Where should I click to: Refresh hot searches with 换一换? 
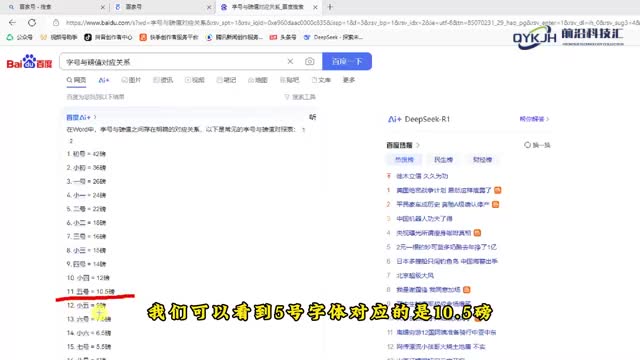[x=537, y=145]
